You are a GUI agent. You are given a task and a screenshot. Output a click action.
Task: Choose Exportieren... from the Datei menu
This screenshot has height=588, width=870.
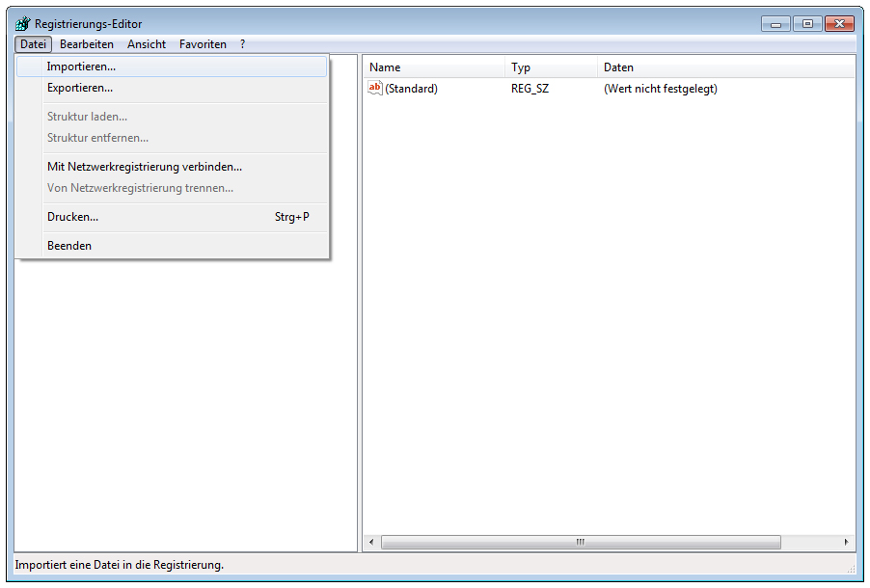tap(80, 88)
